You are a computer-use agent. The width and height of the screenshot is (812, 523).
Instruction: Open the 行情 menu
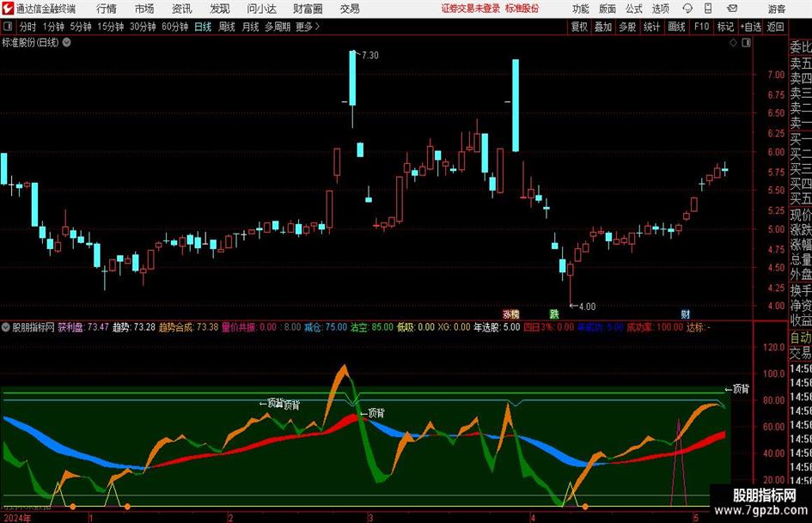[107, 9]
